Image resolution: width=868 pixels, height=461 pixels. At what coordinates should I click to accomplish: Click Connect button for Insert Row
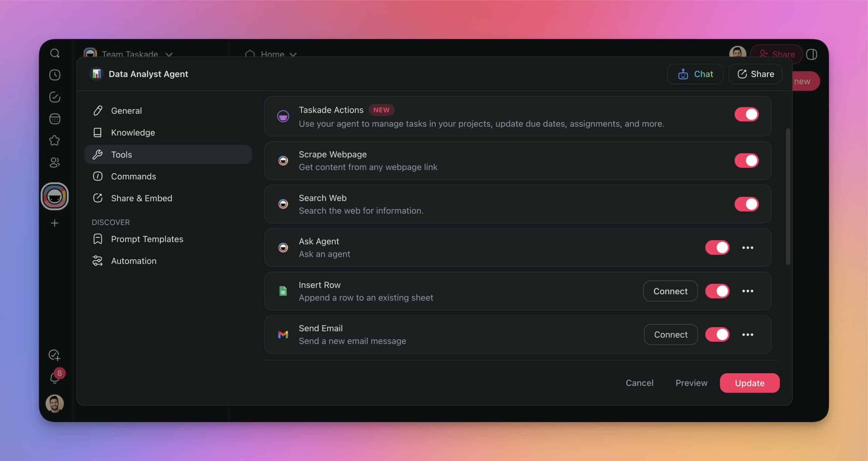tap(671, 291)
